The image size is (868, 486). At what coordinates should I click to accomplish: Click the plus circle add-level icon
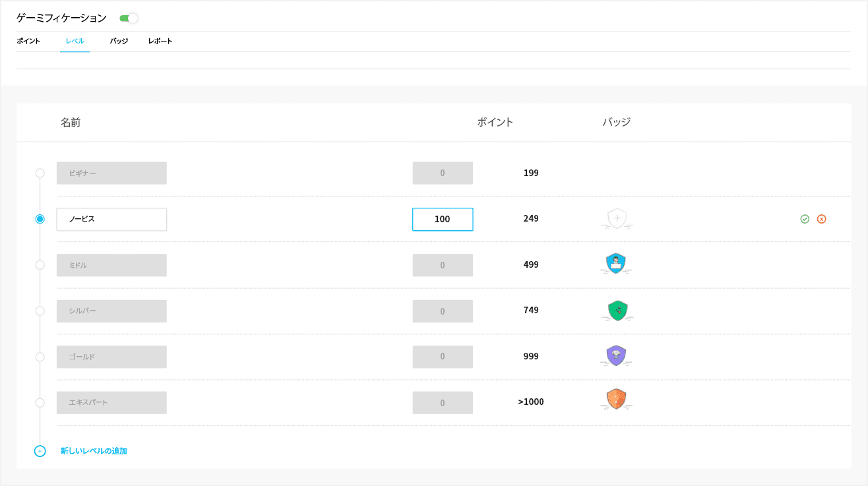click(x=40, y=451)
